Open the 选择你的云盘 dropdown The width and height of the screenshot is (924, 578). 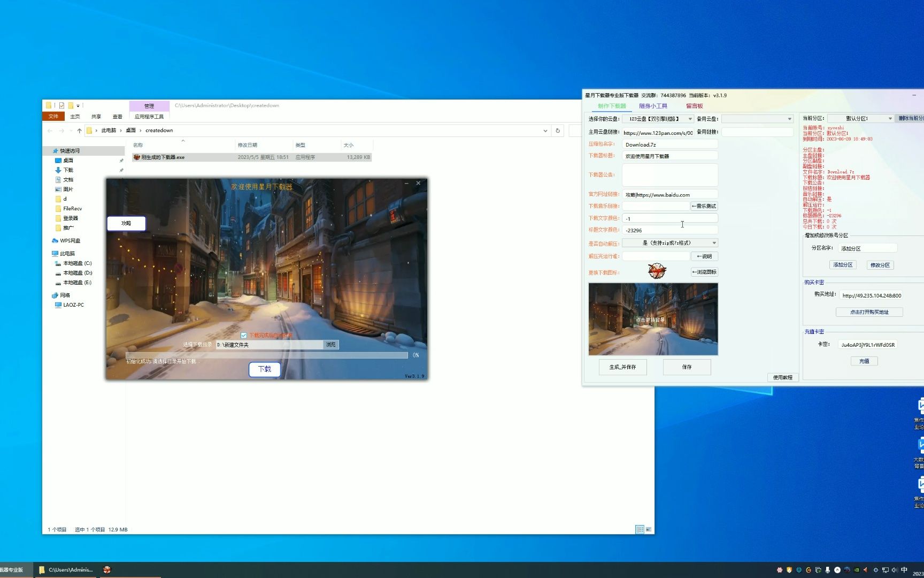pyautogui.click(x=658, y=119)
